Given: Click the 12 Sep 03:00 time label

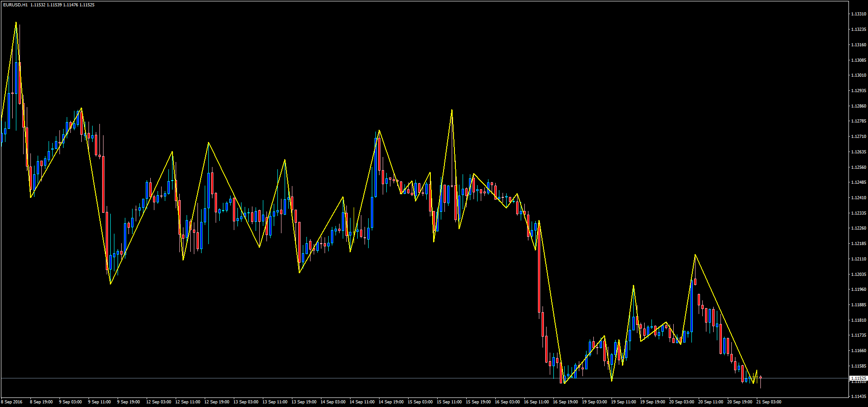Looking at the screenshot, I should [158, 402].
